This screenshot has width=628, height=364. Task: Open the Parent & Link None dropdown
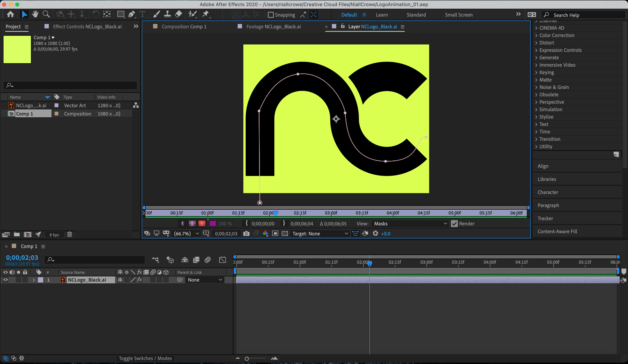click(x=204, y=280)
